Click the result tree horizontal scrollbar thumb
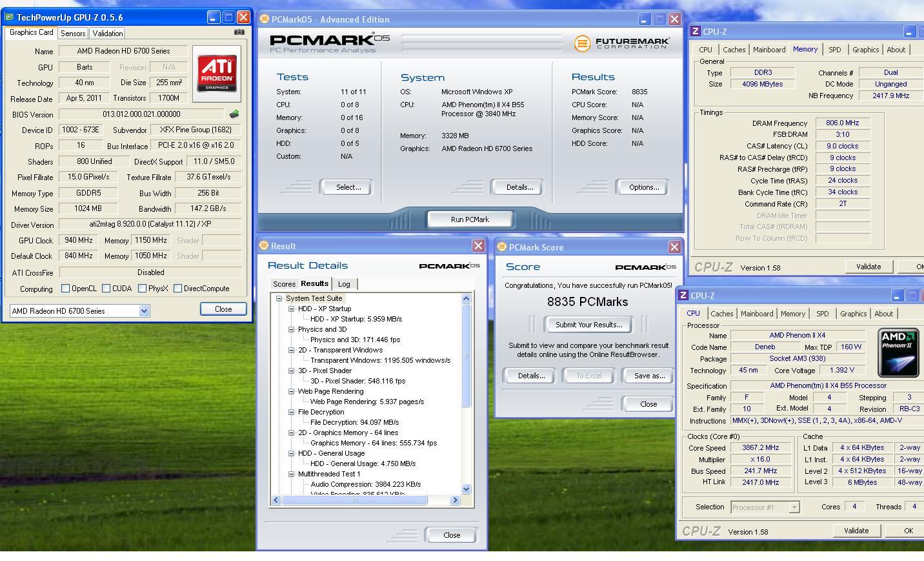The width and height of the screenshot is (924, 561). coord(354,500)
